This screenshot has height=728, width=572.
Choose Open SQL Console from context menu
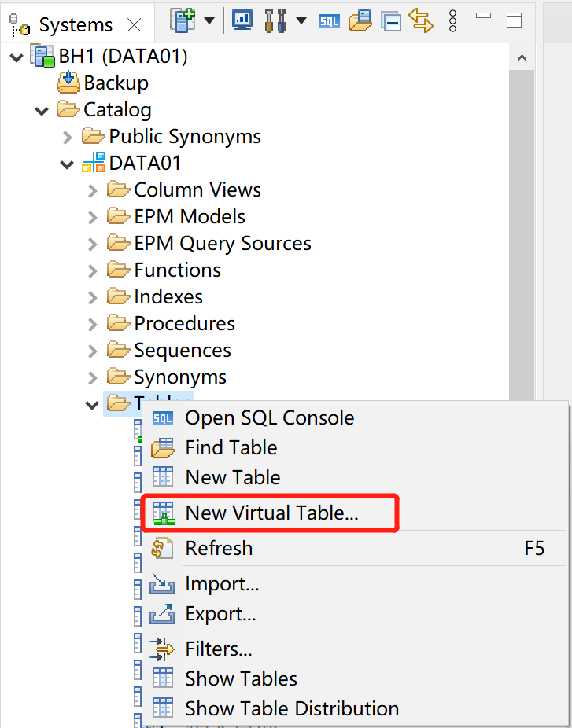[269, 417]
